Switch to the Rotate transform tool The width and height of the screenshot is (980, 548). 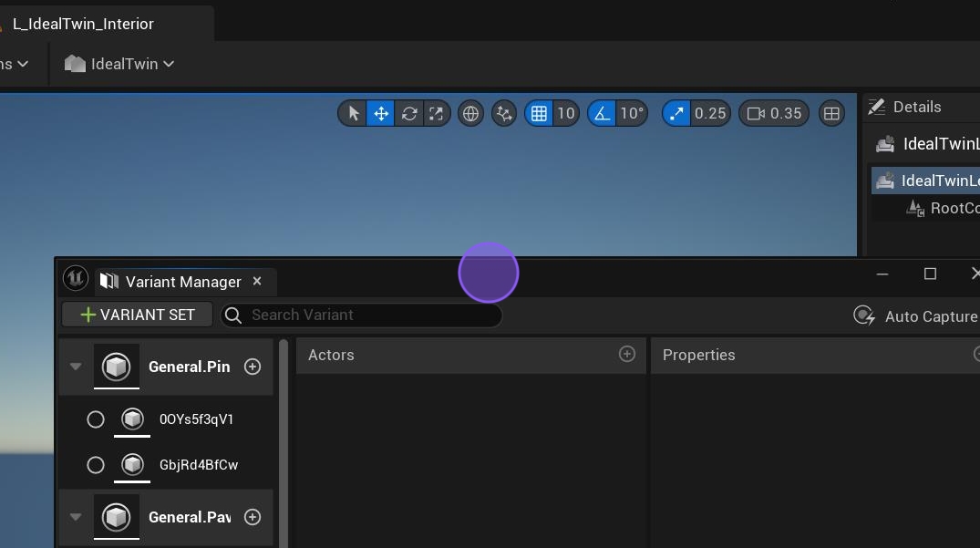click(409, 113)
